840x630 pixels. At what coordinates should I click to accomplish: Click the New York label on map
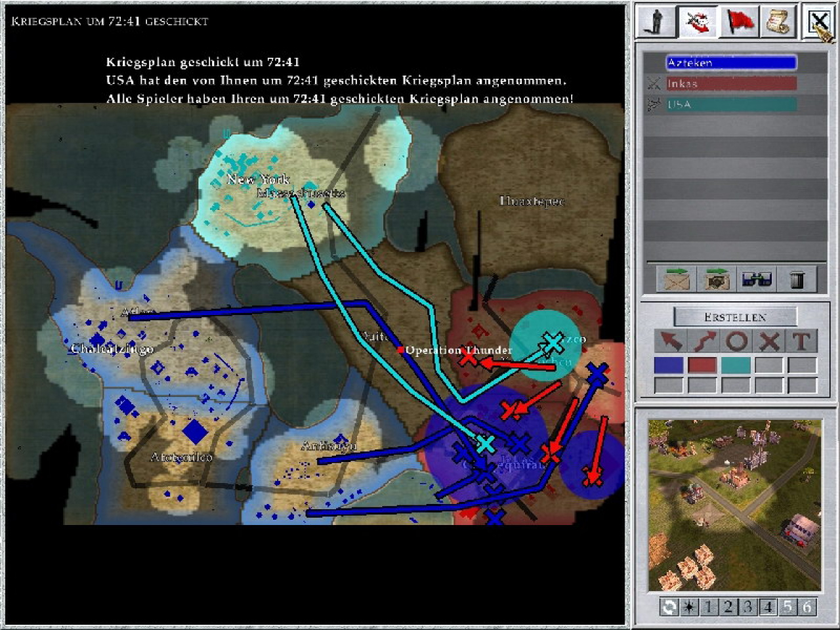click(258, 179)
